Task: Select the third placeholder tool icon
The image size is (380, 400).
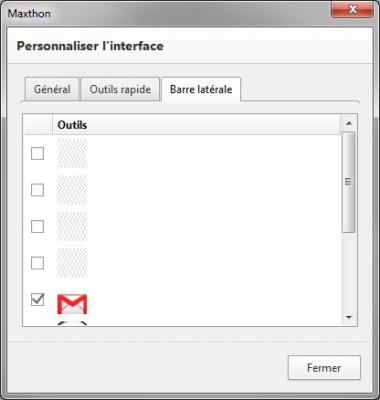Action: [x=72, y=227]
